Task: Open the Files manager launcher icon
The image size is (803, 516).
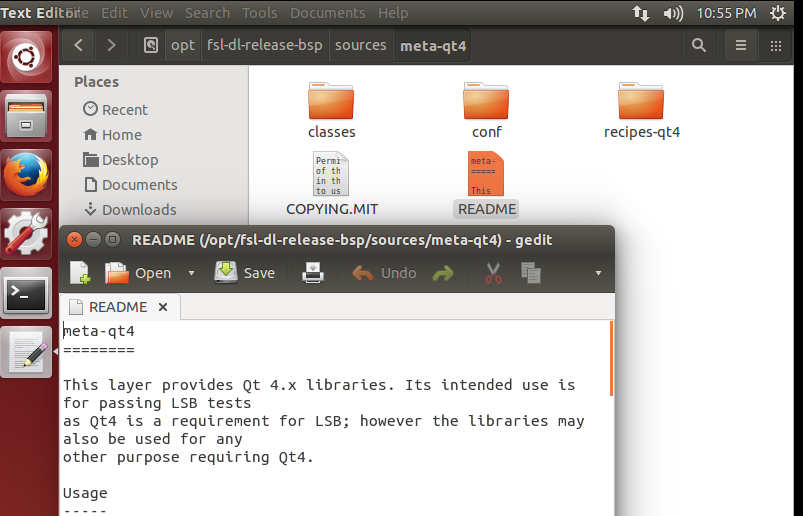Action: 26,116
